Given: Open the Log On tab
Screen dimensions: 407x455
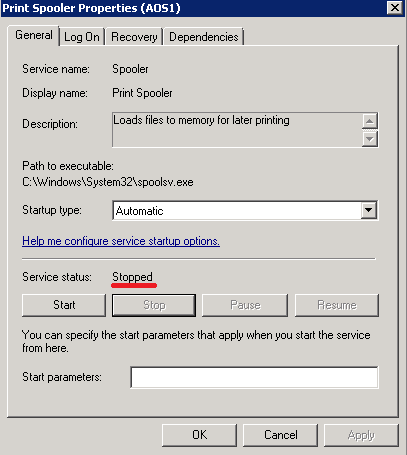Looking at the screenshot, I should point(82,37).
